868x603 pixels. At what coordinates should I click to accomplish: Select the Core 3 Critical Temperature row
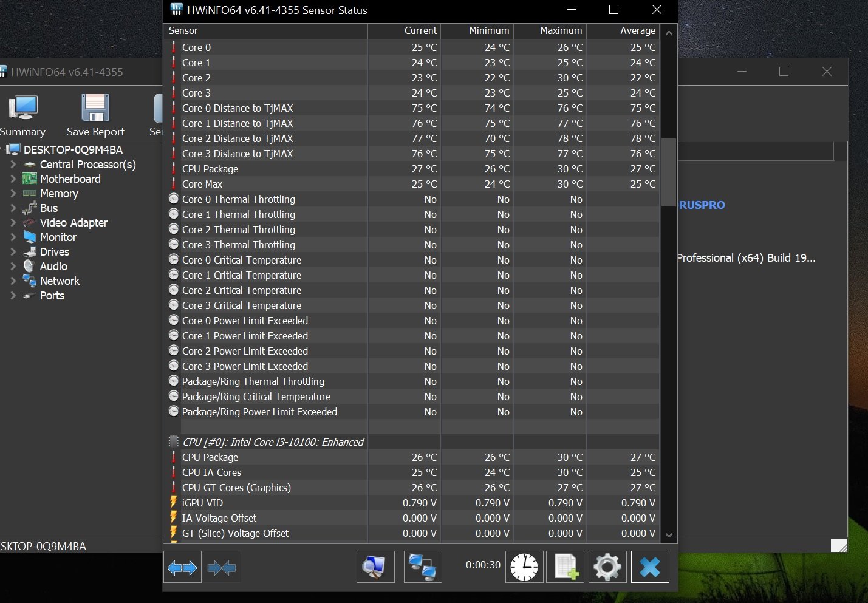coord(411,305)
